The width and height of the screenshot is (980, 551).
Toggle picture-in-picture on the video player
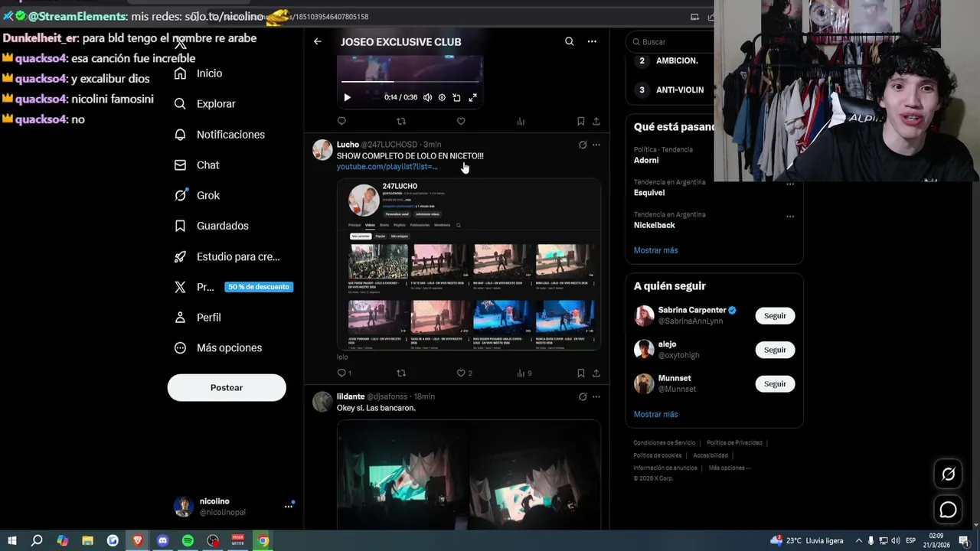click(456, 97)
